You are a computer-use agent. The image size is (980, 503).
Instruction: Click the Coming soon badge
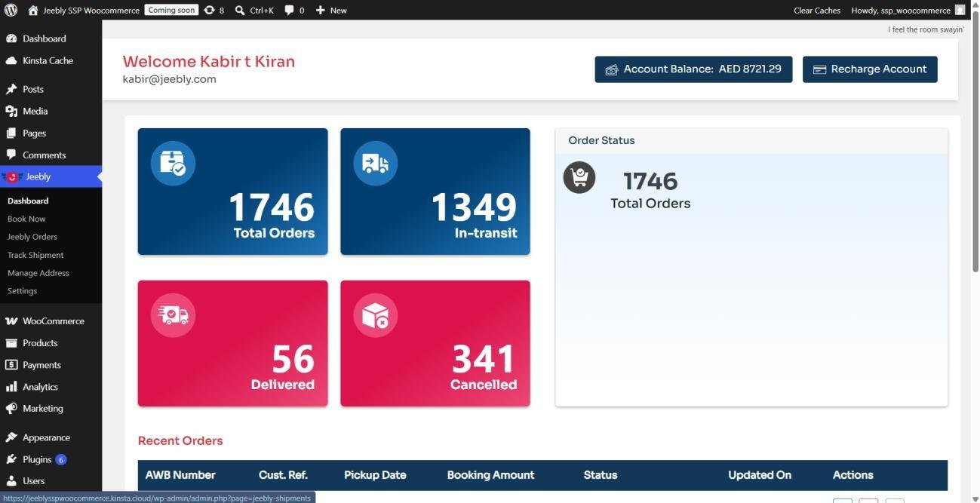[171, 10]
